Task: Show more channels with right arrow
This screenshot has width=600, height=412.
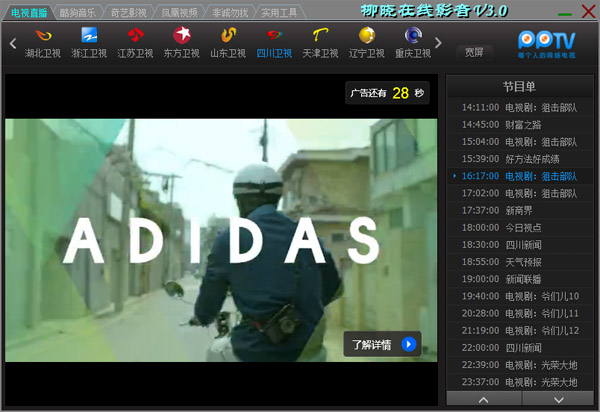Action: click(x=438, y=43)
